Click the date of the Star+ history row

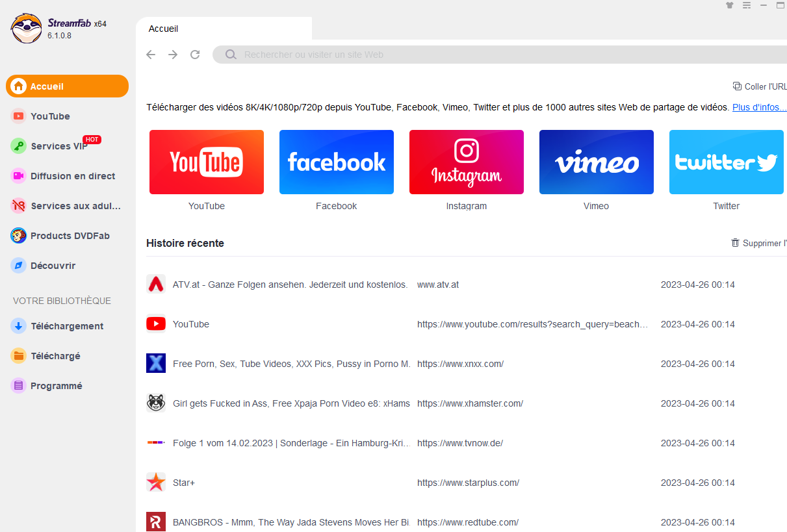[698, 483]
